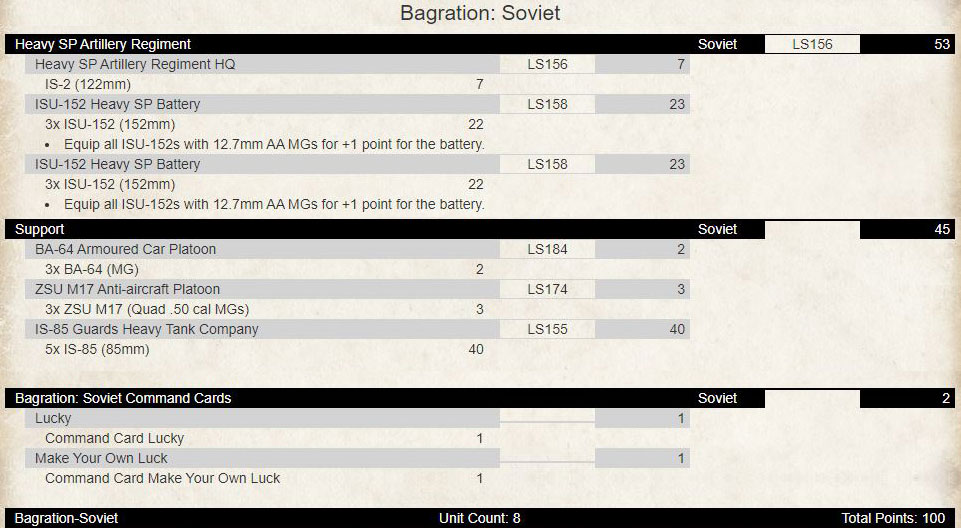Select the Support section header
961x528 pixels.
coord(480,229)
